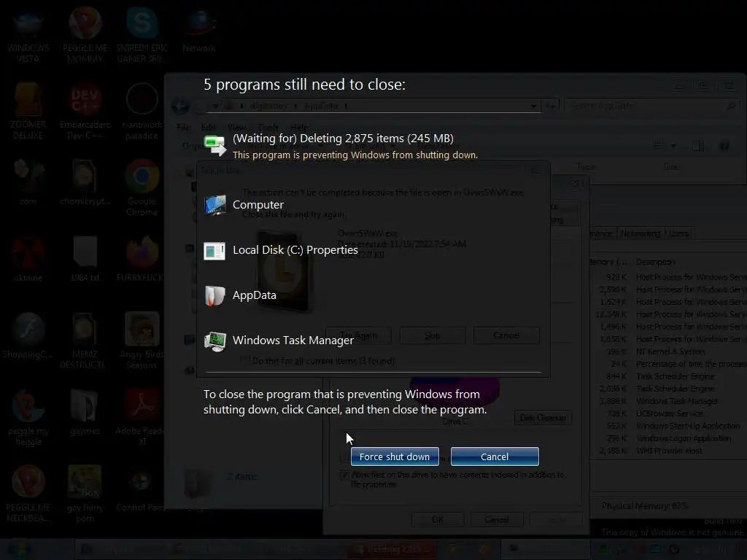The image size is (747, 560).
Task: Click 'Deleting' item on the taskbar
Action: 392,550
